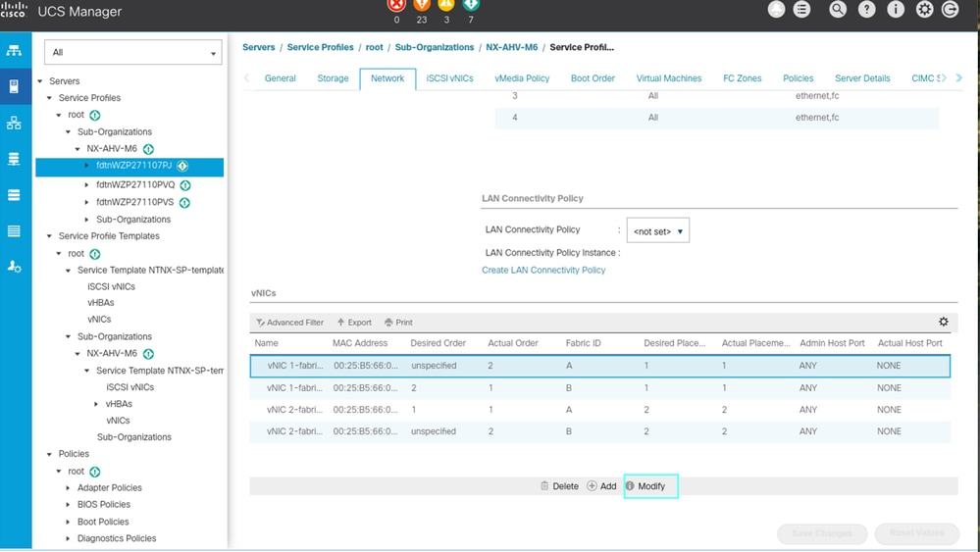Expand the BIOS Policies node
The height and width of the screenshot is (552, 980).
click(68, 505)
